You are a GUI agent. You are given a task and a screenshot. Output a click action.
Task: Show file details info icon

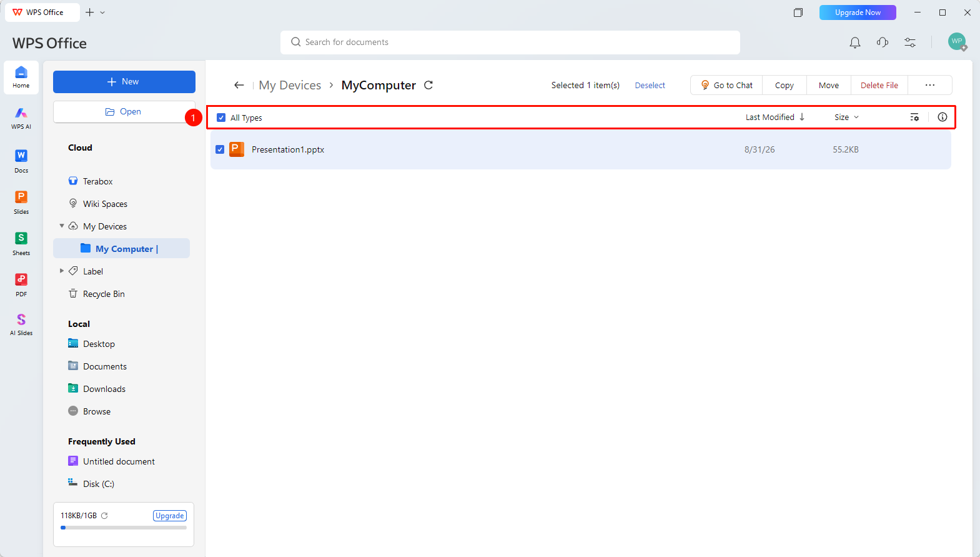coord(943,117)
